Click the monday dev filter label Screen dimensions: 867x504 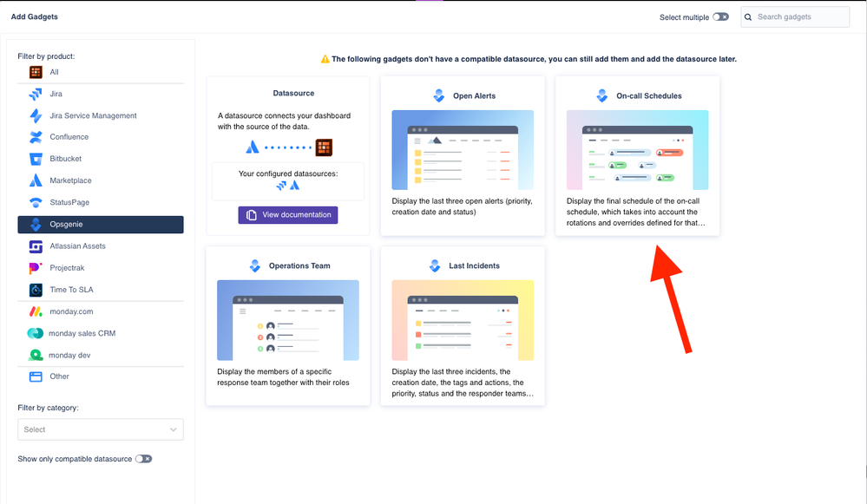click(x=69, y=356)
